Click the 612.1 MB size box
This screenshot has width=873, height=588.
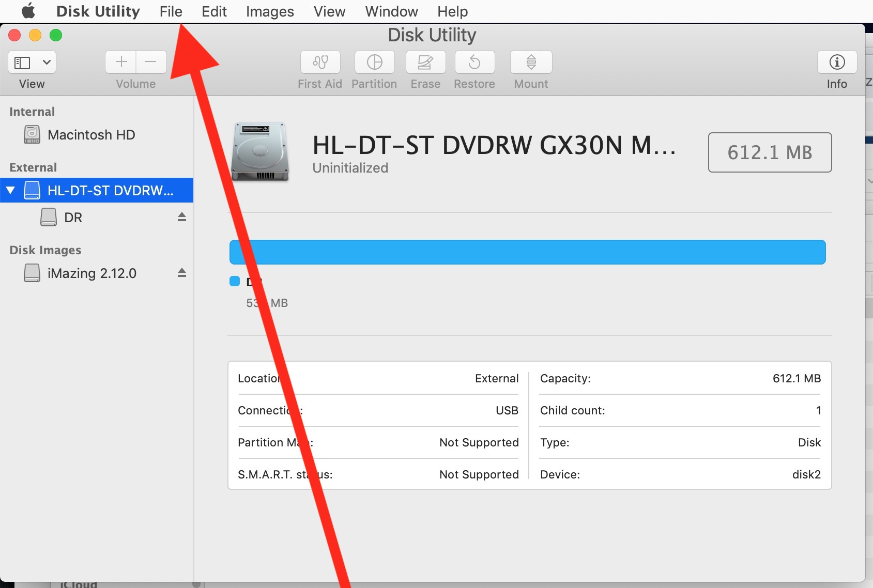[770, 152]
